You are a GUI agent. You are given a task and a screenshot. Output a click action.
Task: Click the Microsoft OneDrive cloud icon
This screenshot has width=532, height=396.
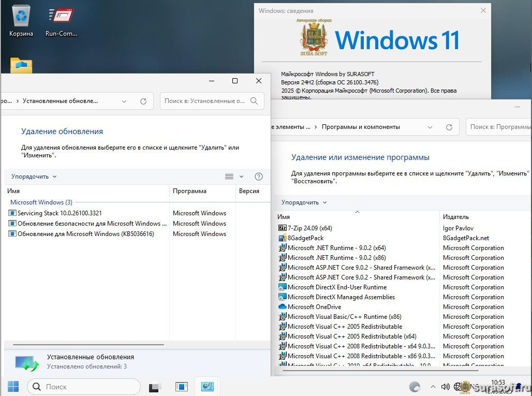282,307
